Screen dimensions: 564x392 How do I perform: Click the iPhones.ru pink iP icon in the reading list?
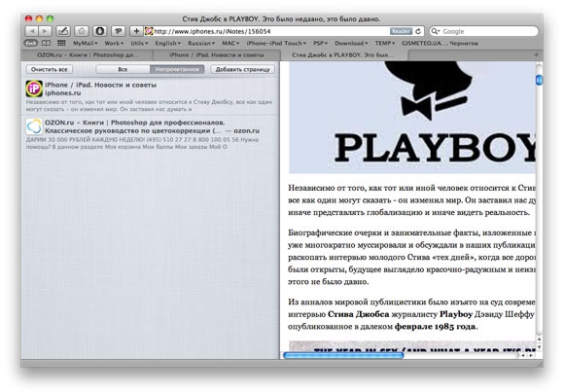click(x=34, y=89)
